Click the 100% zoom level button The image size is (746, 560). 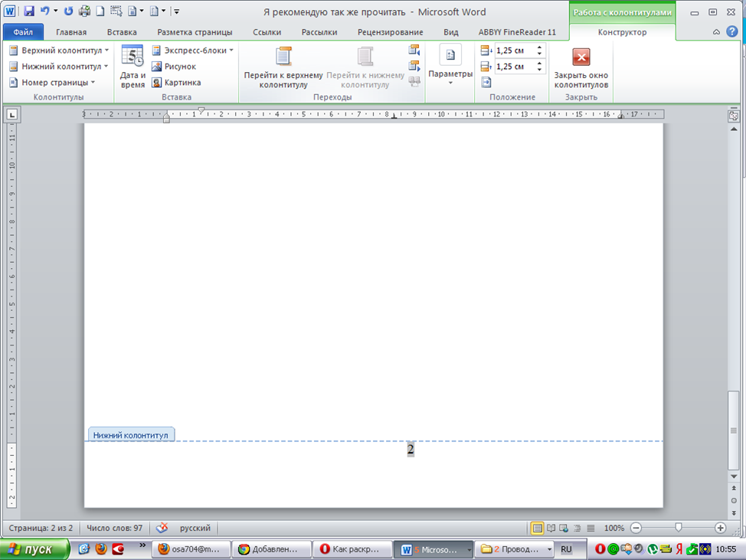point(613,528)
